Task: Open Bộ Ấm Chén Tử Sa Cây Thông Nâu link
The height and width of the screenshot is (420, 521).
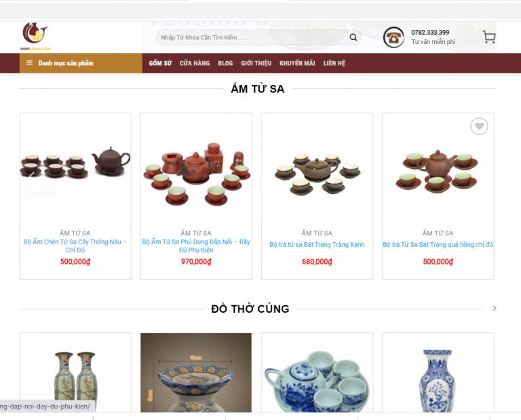Action: pos(75,246)
